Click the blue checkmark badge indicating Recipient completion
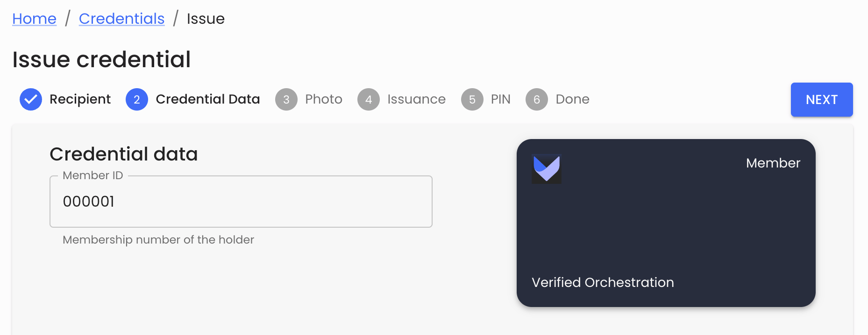Screen dimensions: 868x335 (30, 99)
